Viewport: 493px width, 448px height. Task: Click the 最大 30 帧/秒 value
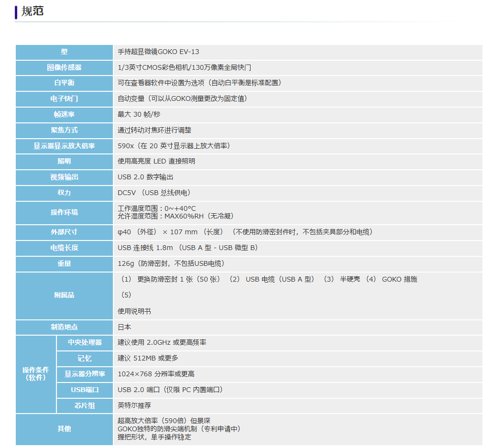click(139, 114)
